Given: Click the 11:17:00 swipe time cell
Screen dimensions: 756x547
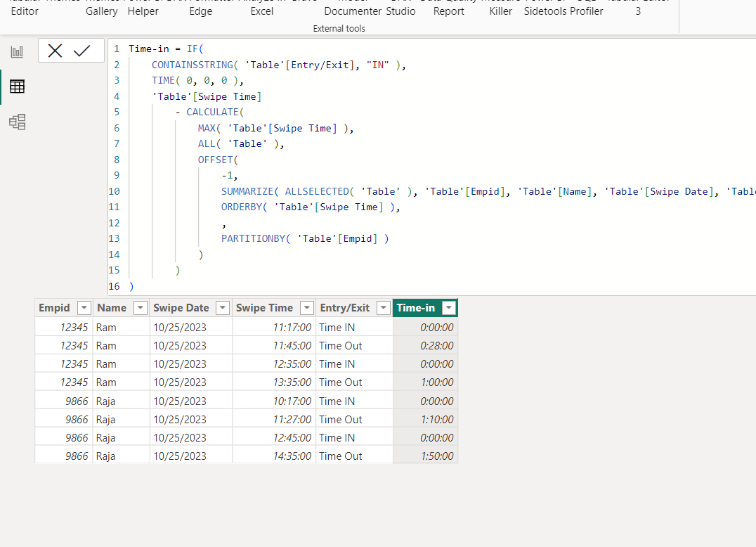Looking at the screenshot, I should pyautogui.click(x=274, y=327).
